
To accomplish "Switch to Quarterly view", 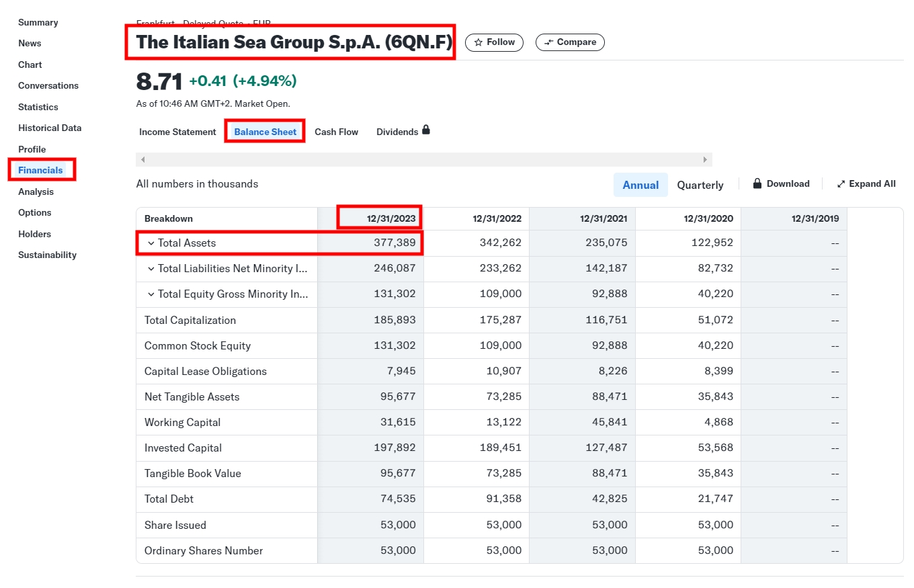I will (x=700, y=185).
